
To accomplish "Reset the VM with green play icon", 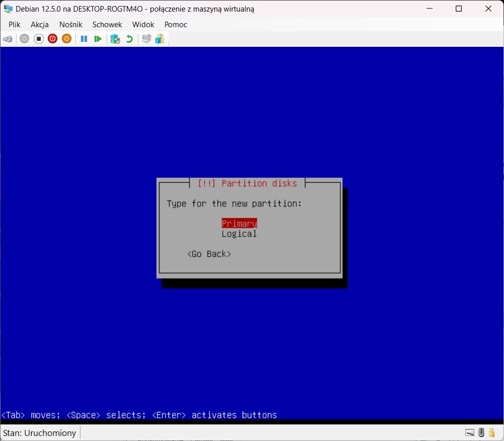I will pyautogui.click(x=98, y=39).
